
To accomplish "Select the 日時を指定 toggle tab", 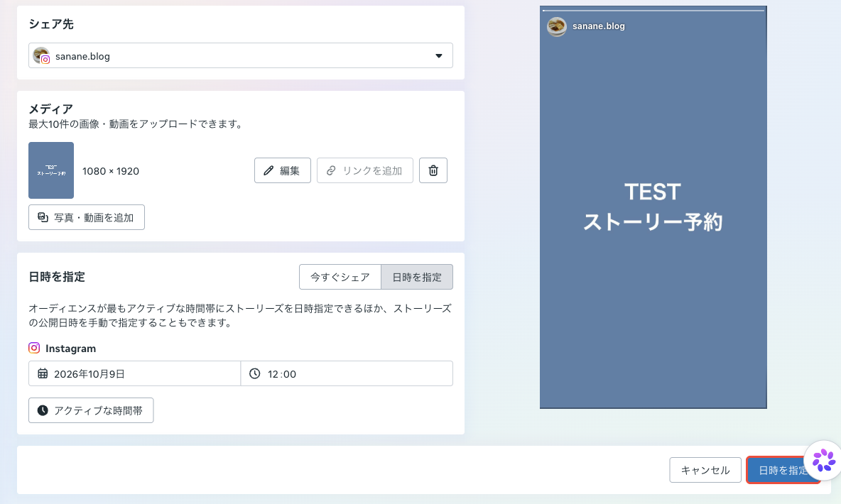I will (x=417, y=277).
